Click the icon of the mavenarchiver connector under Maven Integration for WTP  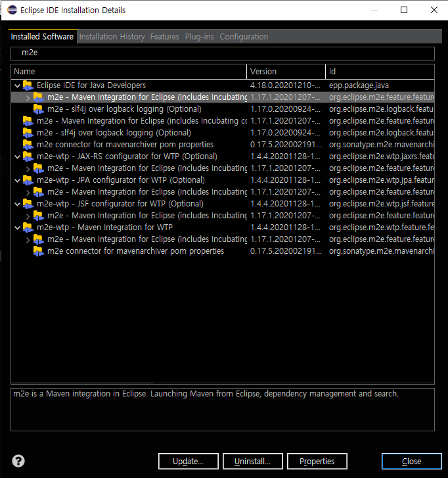(x=38, y=252)
